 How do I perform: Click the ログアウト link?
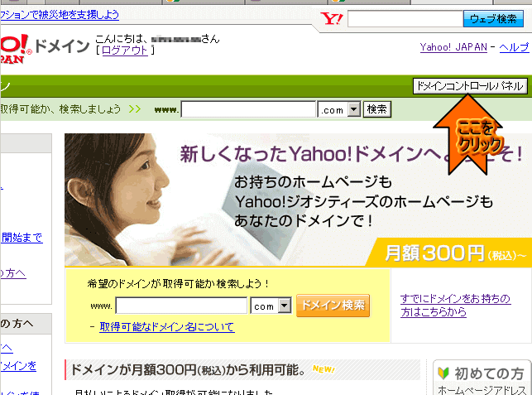tap(124, 51)
